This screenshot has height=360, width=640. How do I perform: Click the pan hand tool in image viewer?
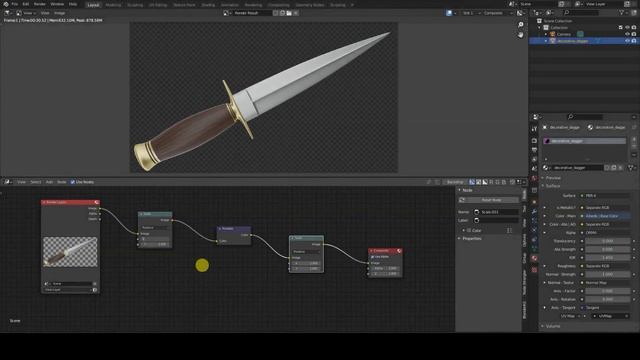coord(520,35)
